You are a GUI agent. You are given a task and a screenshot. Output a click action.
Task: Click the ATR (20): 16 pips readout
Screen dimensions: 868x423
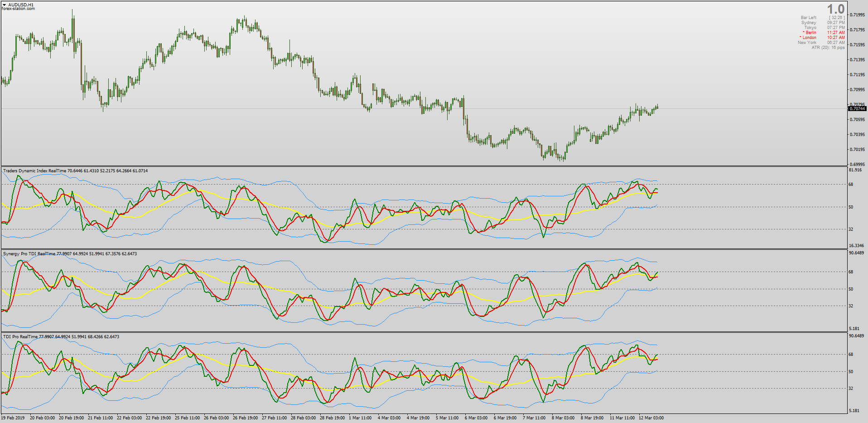[828, 48]
